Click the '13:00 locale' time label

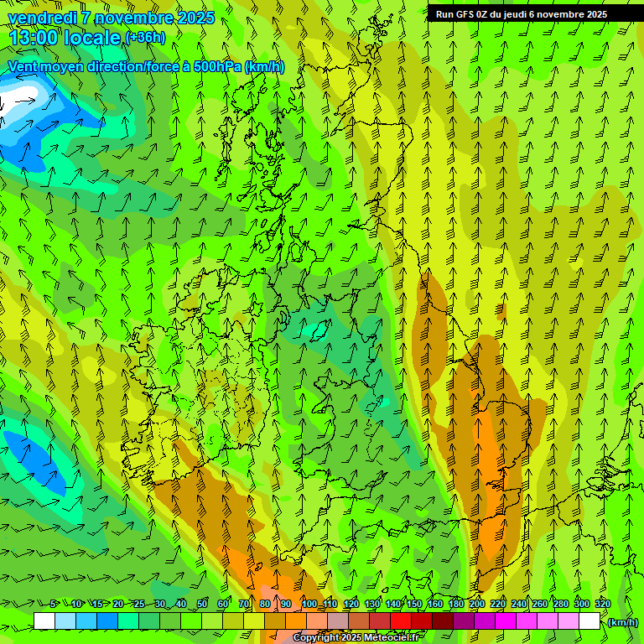[x=65, y=38]
